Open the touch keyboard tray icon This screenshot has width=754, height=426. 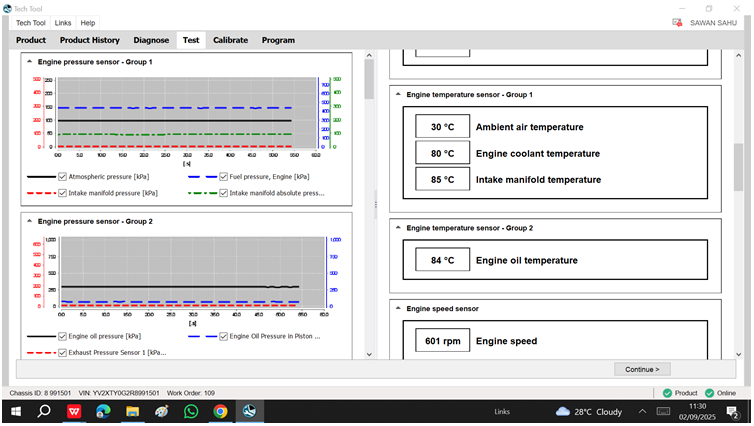[663, 412]
